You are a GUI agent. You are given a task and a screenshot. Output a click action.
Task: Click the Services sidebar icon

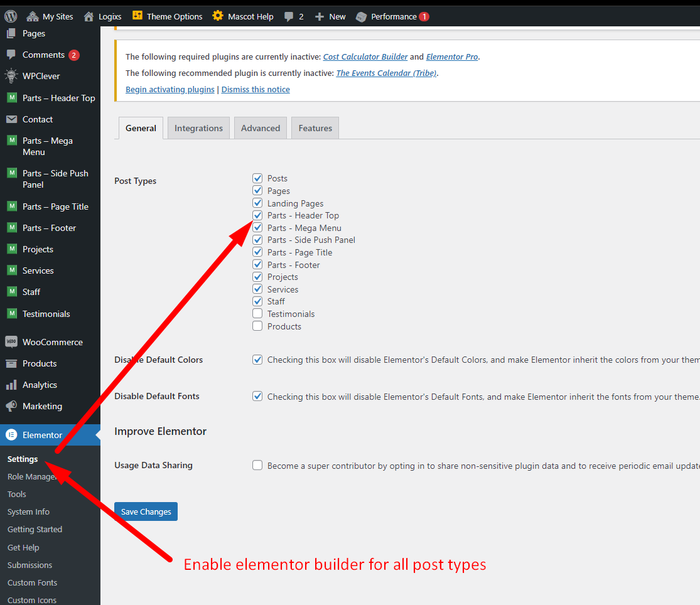point(12,270)
